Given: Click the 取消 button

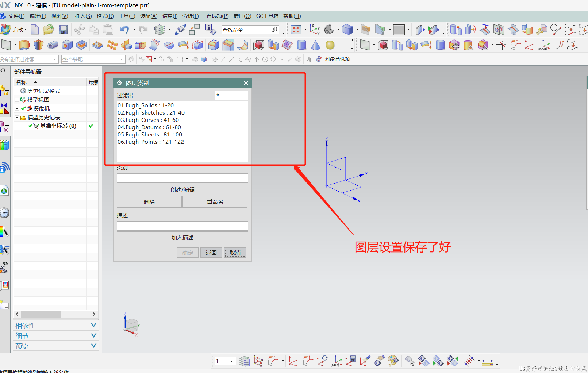Looking at the screenshot, I should (235, 253).
